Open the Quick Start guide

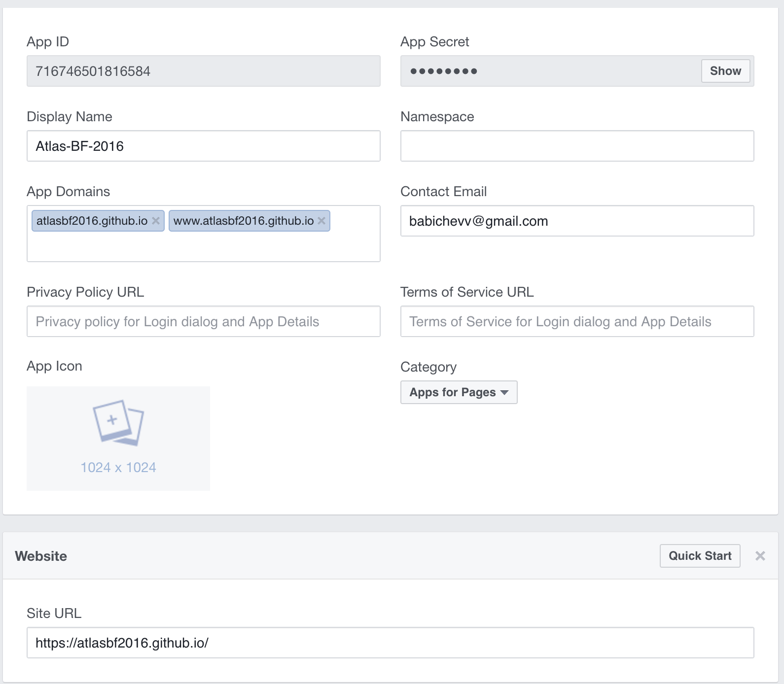click(x=700, y=556)
